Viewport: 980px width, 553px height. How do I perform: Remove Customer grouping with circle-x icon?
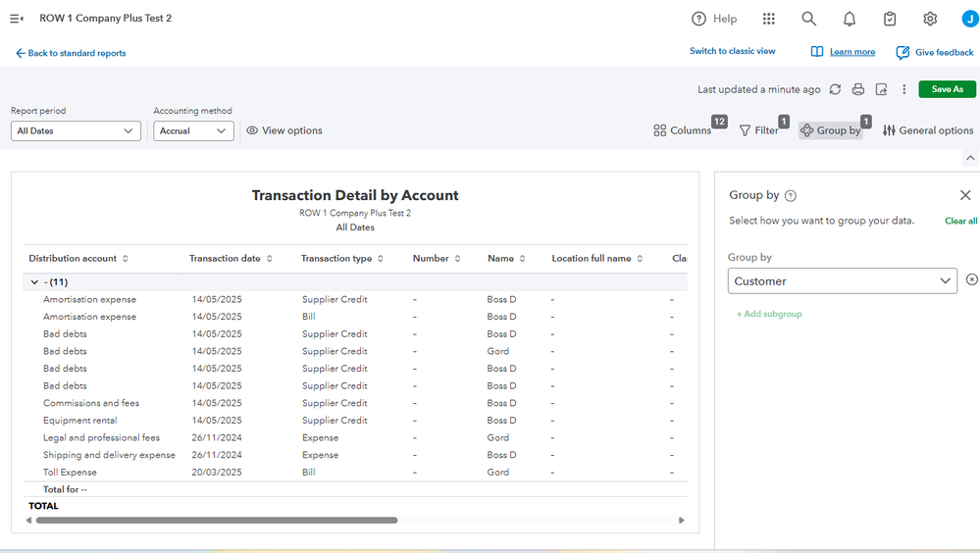pyautogui.click(x=971, y=280)
